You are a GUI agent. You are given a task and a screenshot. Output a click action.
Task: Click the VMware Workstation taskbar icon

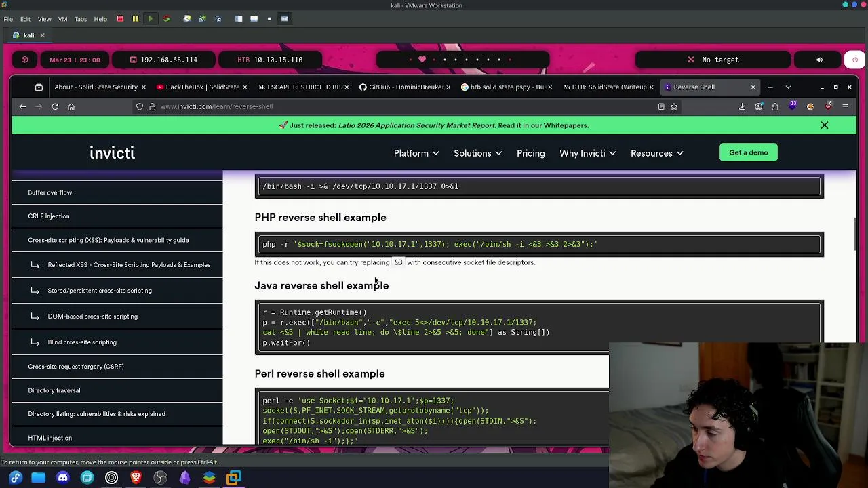[233, 478]
